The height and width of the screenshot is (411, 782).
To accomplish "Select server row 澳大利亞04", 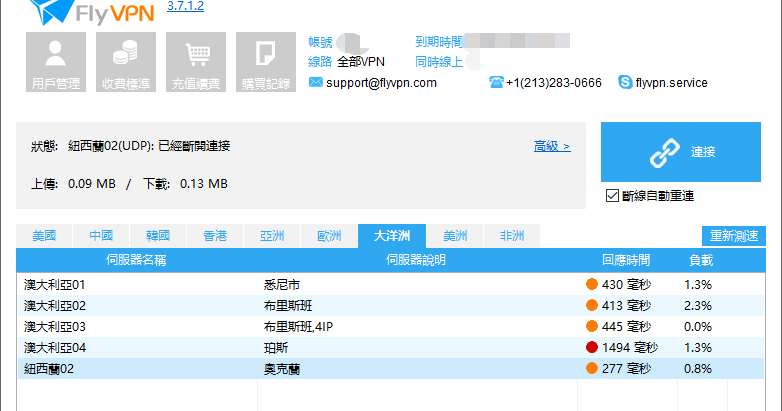I will pyautogui.click(x=391, y=347).
